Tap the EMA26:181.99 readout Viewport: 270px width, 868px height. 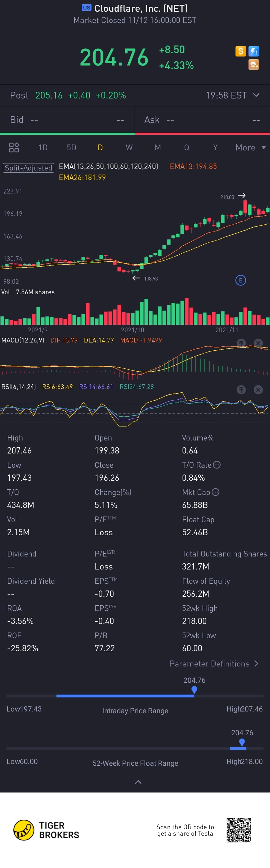click(x=82, y=177)
